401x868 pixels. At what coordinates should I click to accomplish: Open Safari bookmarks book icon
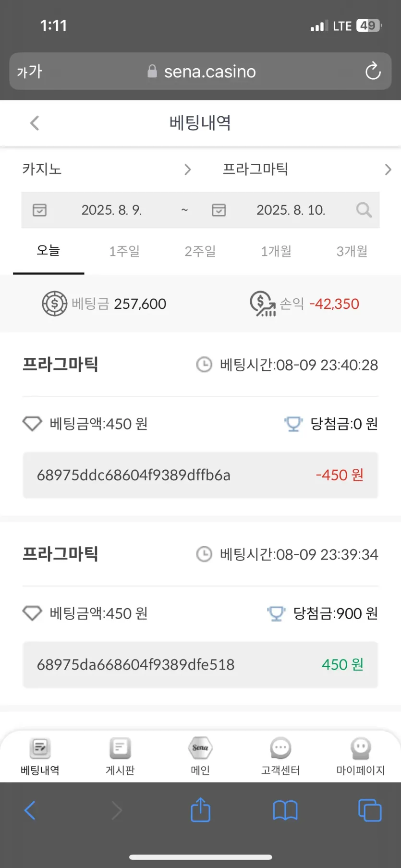pyautogui.click(x=285, y=810)
